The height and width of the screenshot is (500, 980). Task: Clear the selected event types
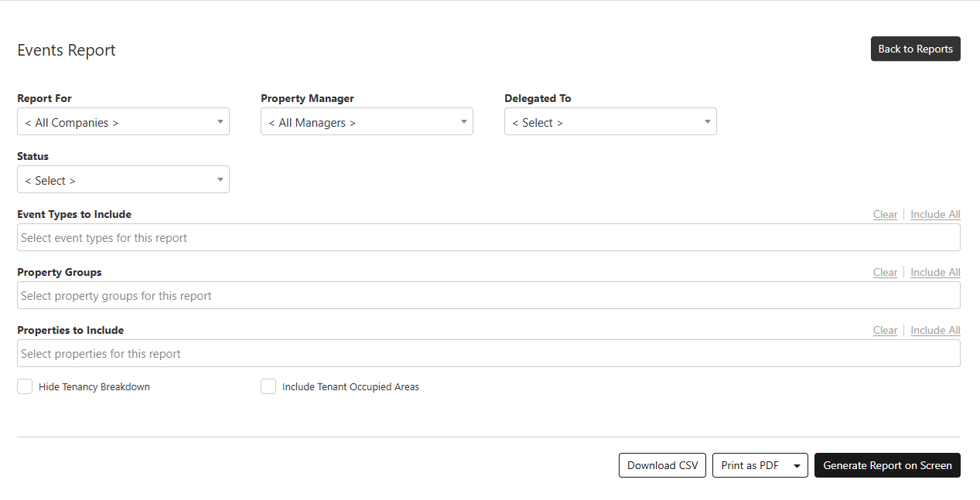pos(885,215)
